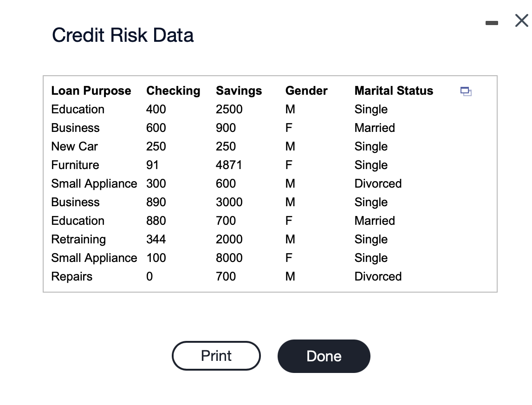
Task: Select the Education row with savings 2500
Action: (78, 109)
